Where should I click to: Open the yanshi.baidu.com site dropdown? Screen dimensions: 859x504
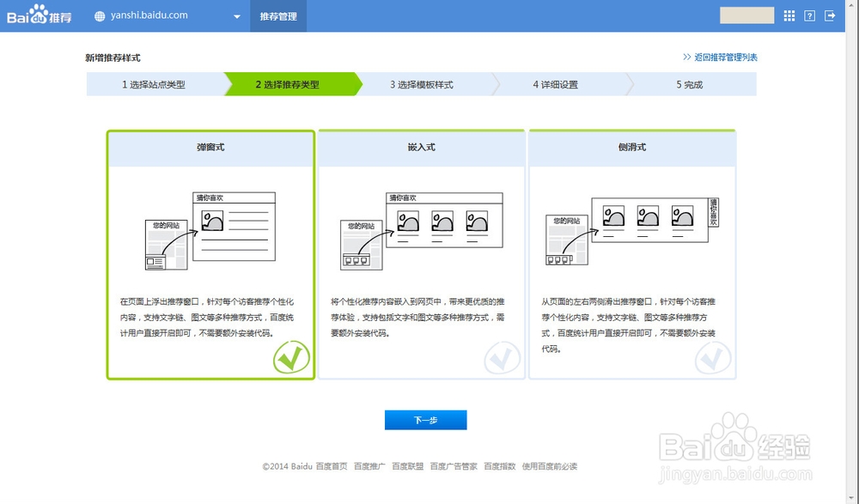tap(236, 15)
